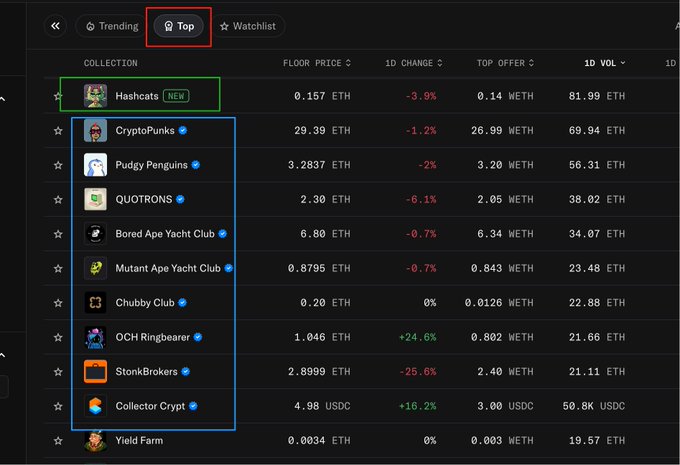Open the Bored Ape Yacht Club name
This screenshot has width=680, height=465.
(165, 234)
